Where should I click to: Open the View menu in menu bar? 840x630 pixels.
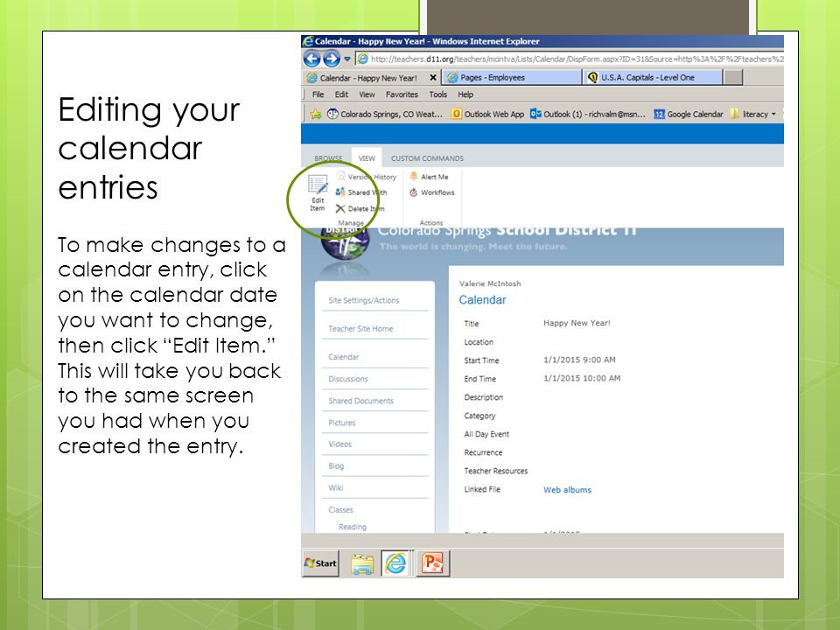click(x=367, y=94)
